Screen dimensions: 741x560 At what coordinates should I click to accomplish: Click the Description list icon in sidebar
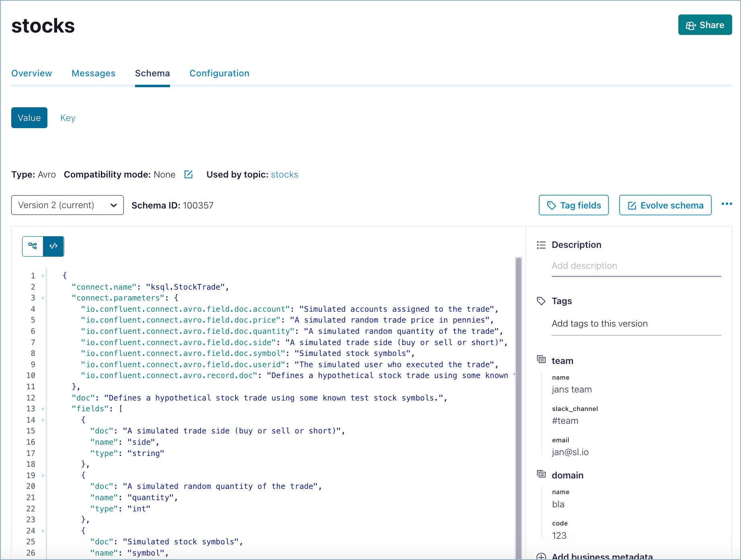click(x=541, y=245)
